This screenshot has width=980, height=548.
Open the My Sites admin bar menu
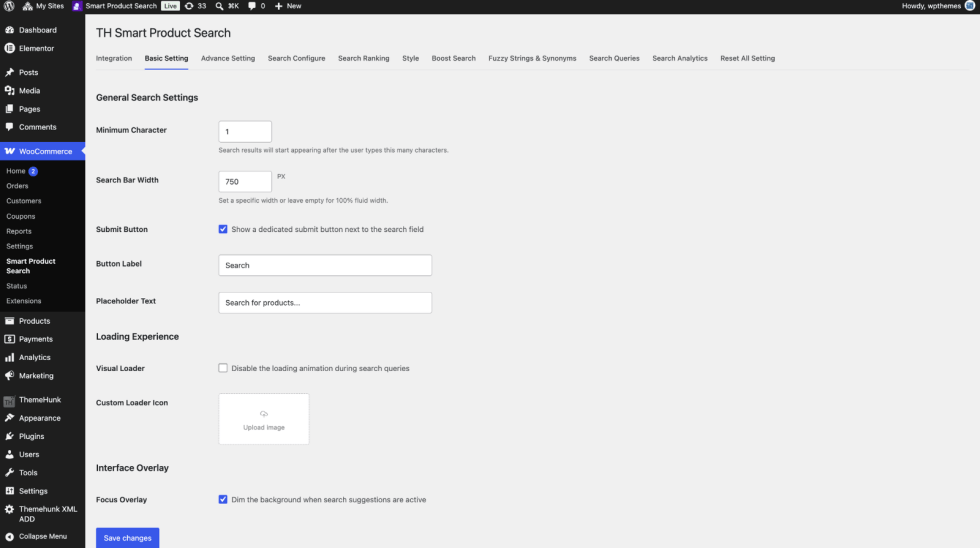pyautogui.click(x=43, y=6)
